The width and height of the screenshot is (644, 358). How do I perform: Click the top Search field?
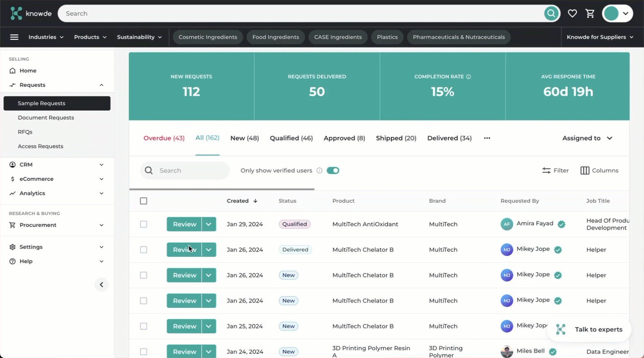point(301,13)
